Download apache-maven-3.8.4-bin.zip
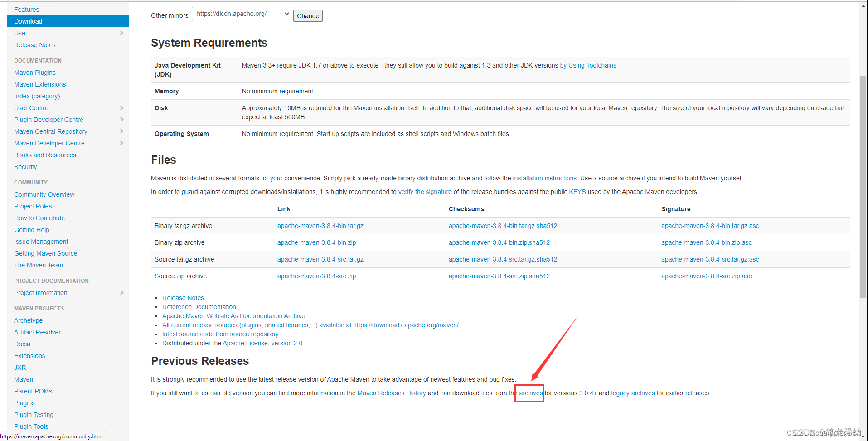 pyautogui.click(x=317, y=242)
